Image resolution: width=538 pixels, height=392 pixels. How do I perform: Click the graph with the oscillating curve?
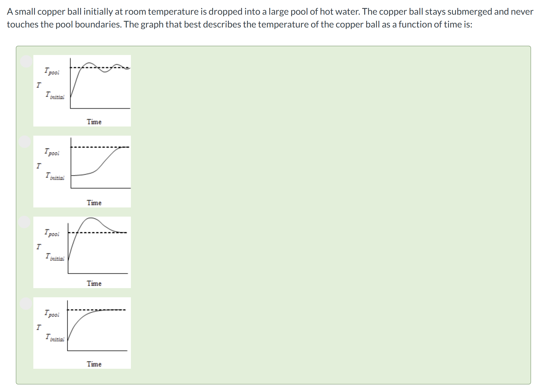click(82, 91)
